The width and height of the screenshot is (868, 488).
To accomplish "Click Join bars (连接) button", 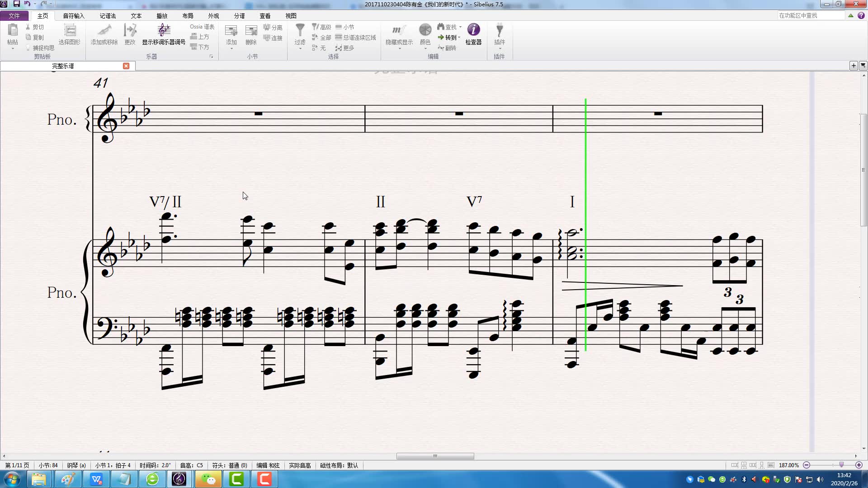I will (273, 38).
